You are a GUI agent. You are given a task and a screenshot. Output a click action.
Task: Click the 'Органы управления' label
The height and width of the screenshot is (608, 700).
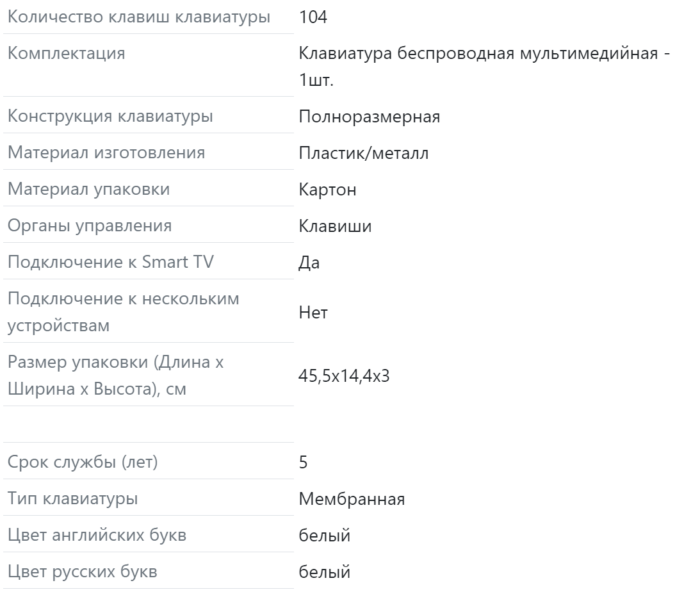click(x=90, y=226)
